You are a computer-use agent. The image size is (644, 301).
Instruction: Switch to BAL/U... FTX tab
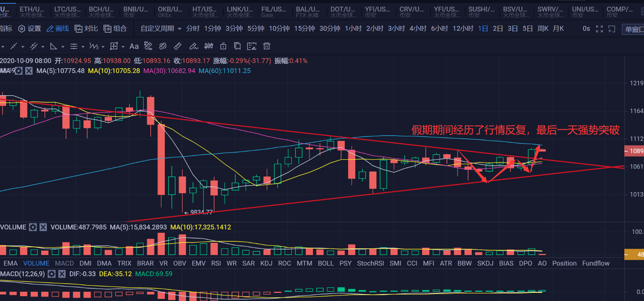click(x=308, y=12)
